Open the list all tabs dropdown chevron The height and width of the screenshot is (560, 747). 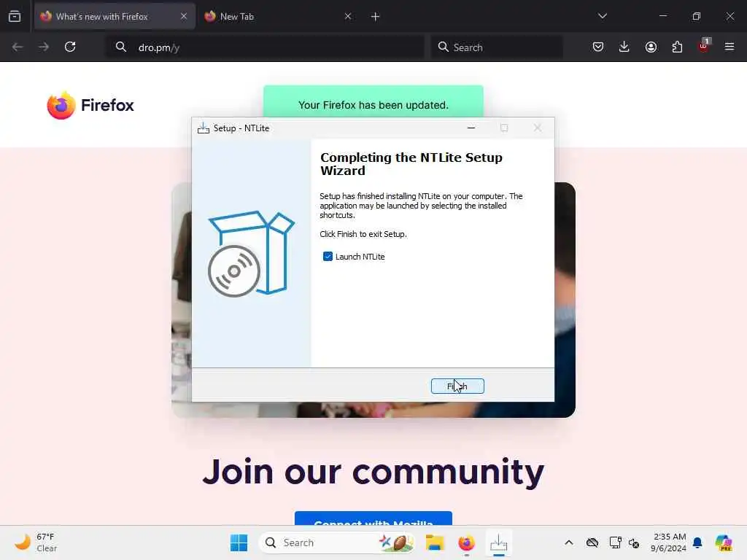point(602,16)
